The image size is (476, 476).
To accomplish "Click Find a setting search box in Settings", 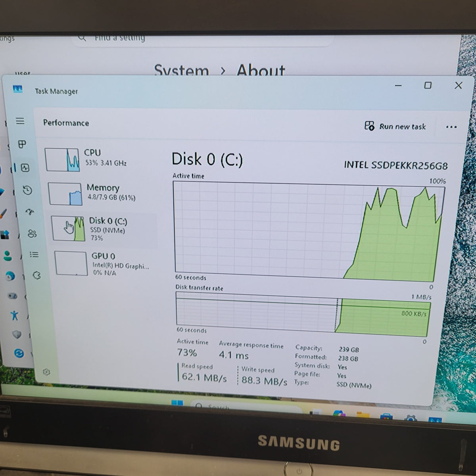I will [202, 40].
